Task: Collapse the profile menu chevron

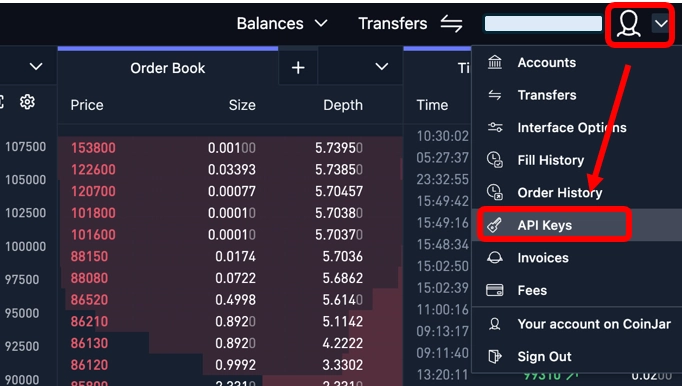Action: click(661, 23)
